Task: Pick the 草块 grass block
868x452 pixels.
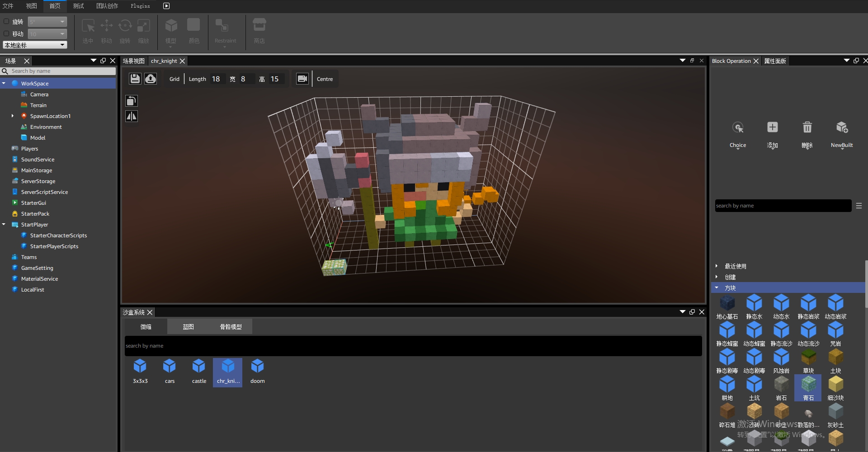Action: click(x=808, y=361)
